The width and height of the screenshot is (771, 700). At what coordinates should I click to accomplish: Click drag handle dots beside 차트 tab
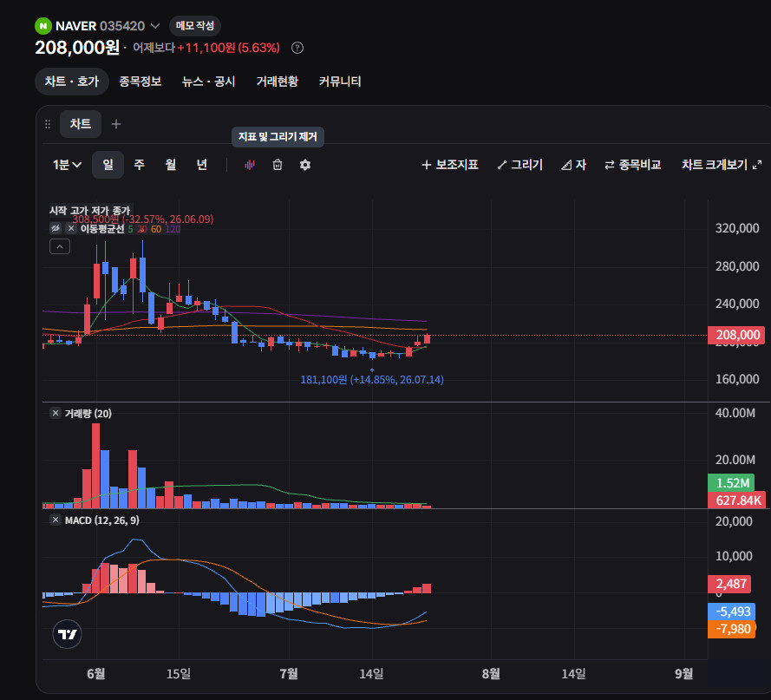coord(48,124)
